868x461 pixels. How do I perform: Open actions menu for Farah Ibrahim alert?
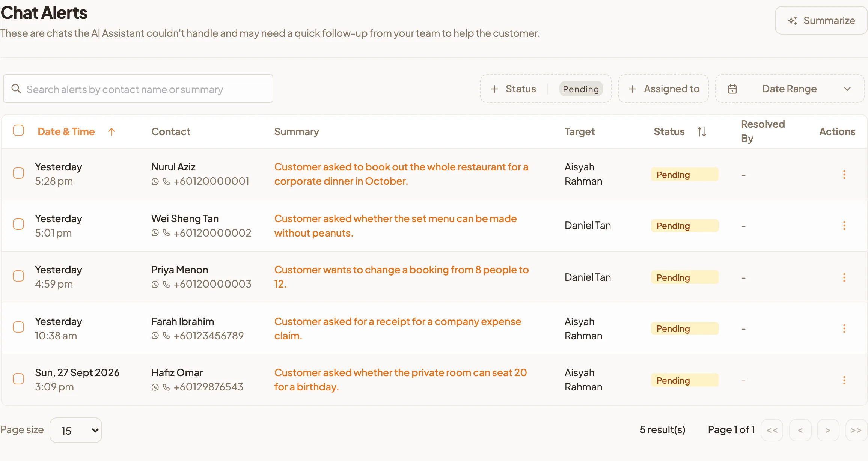[844, 328]
